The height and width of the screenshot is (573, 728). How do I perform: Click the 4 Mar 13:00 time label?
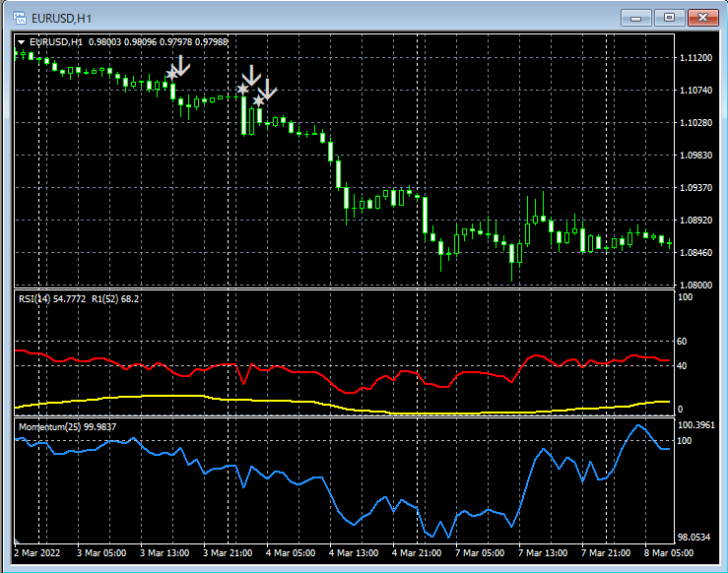(x=354, y=553)
